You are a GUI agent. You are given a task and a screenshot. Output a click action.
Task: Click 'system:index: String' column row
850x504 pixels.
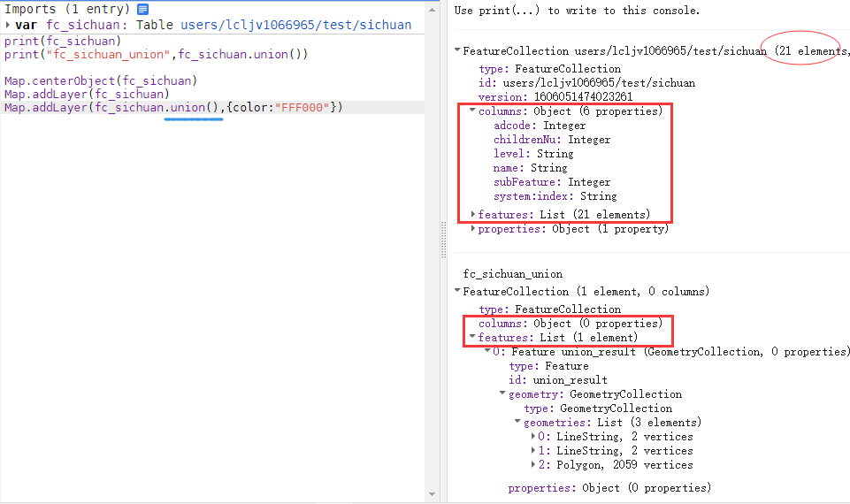click(555, 195)
